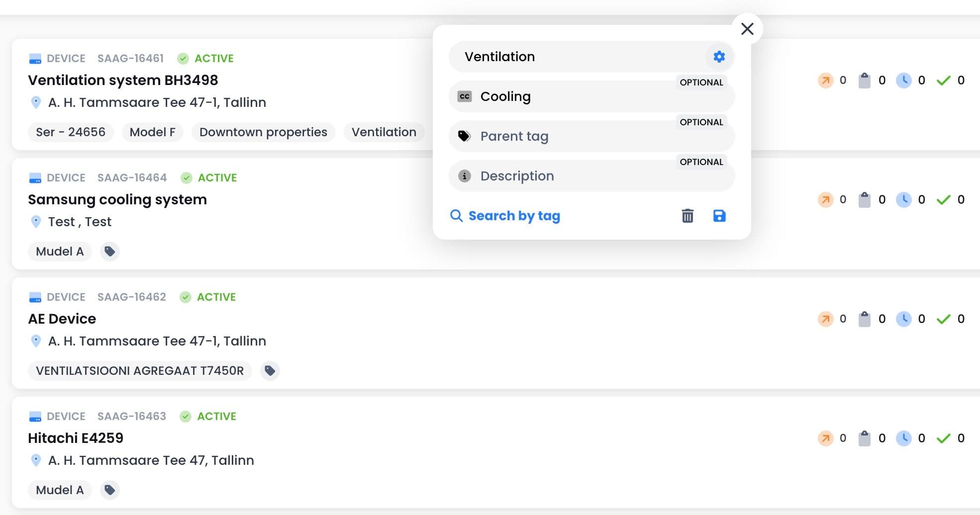
Task: Click the clipboard icon on Samsung cooling system row
Action: pyautogui.click(x=865, y=200)
